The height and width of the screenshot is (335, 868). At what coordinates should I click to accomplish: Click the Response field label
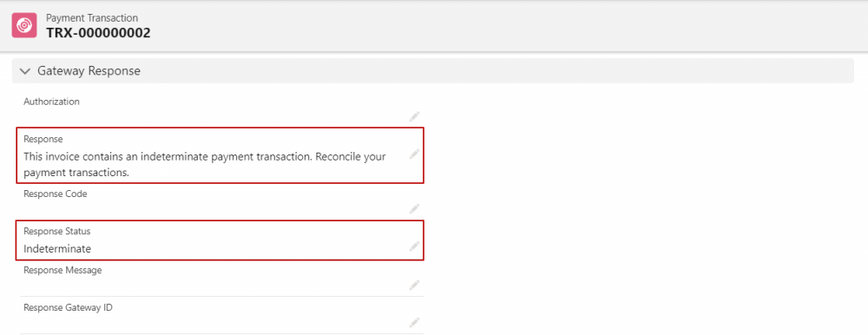[43, 139]
